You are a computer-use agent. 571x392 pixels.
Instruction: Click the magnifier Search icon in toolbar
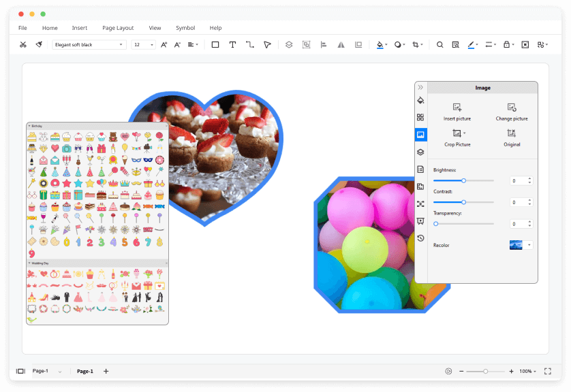point(440,45)
